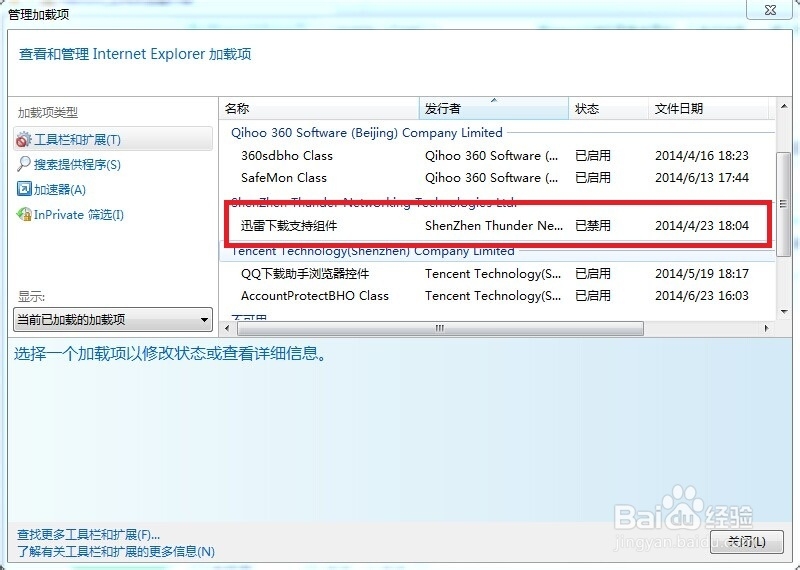
Task: Click the InPrivate Filtering icon
Action: 24,214
